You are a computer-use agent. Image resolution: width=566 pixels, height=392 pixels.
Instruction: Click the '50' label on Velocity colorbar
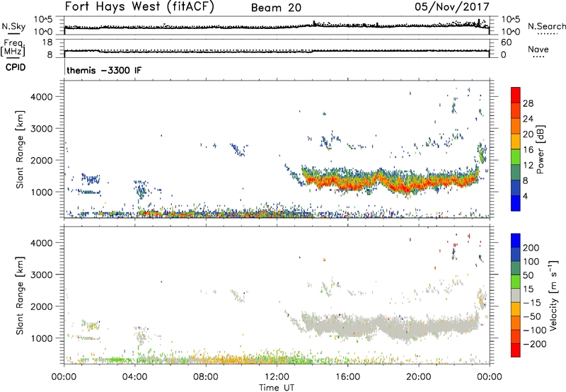click(529, 275)
